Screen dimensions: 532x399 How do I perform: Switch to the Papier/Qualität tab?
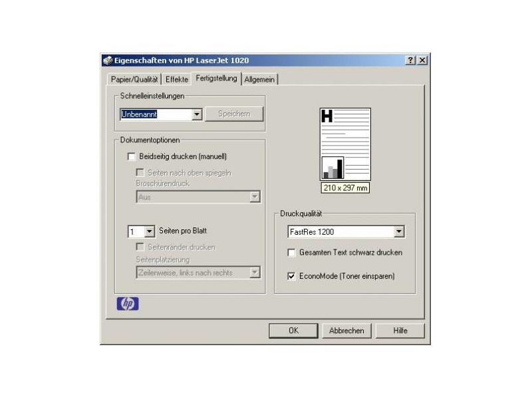tap(134, 79)
